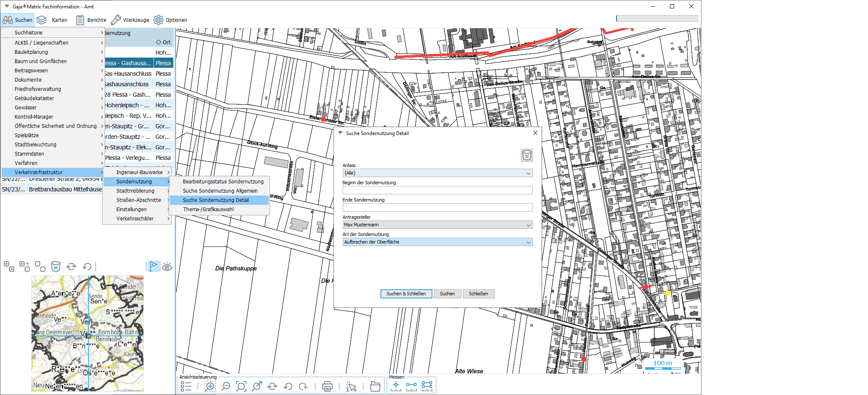Click the Beginn der Sondernutzung input field
Image resolution: width=868 pixels, height=395 pixels.
tap(437, 190)
